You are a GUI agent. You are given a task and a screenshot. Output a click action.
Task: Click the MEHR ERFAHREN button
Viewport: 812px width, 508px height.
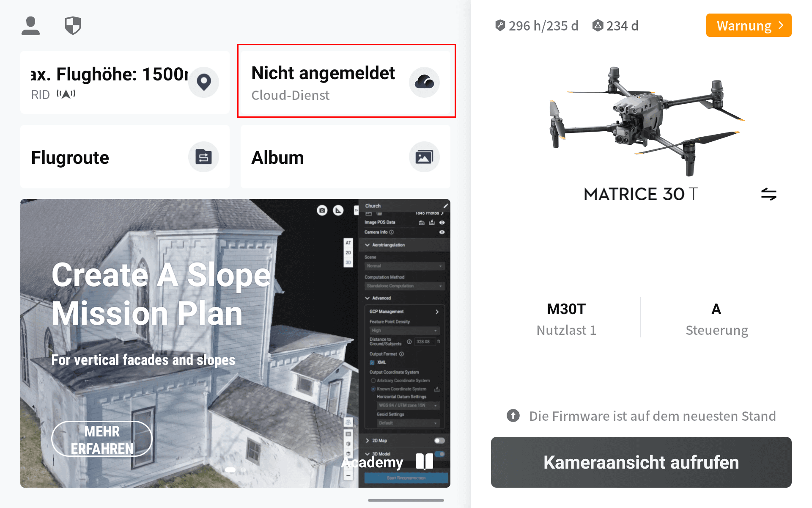(x=102, y=439)
